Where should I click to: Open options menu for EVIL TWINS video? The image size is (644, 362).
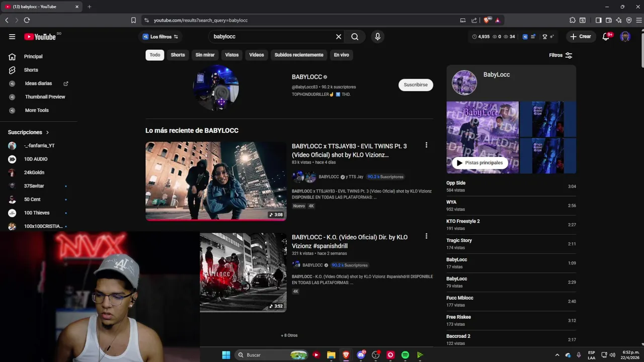point(426,145)
